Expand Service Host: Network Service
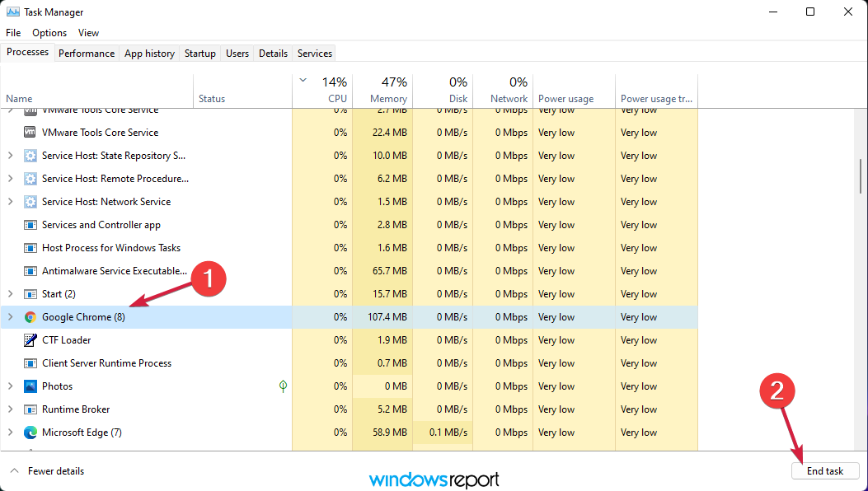The image size is (868, 491). [11, 202]
